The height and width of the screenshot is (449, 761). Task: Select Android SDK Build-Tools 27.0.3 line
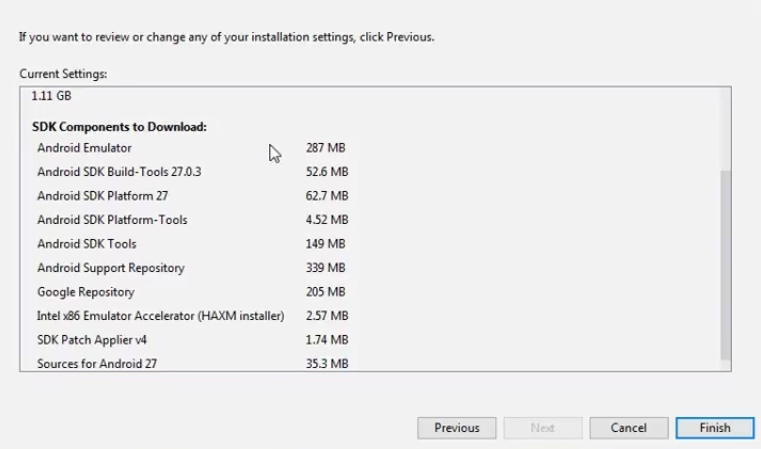coord(119,172)
